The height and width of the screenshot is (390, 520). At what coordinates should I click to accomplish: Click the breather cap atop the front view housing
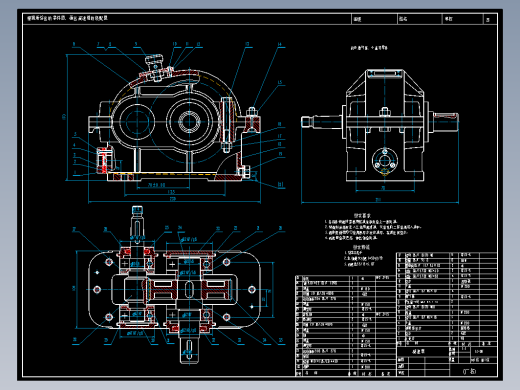tap(154, 68)
